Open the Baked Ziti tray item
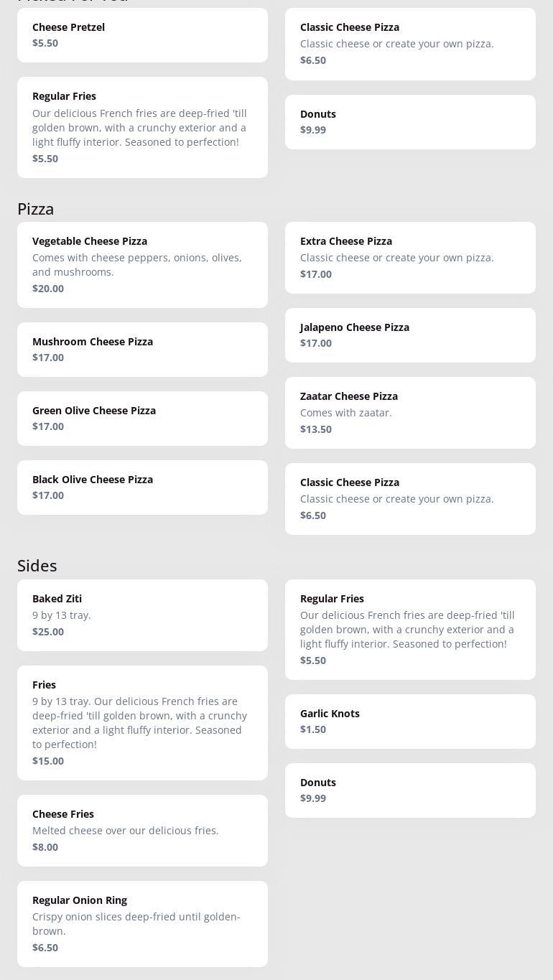 (x=142, y=615)
